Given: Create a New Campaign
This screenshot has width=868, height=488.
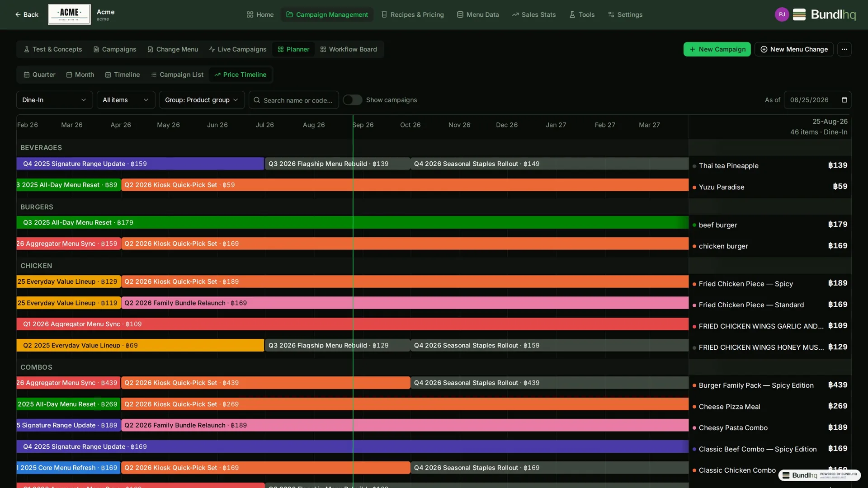Looking at the screenshot, I should tap(717, 49).
